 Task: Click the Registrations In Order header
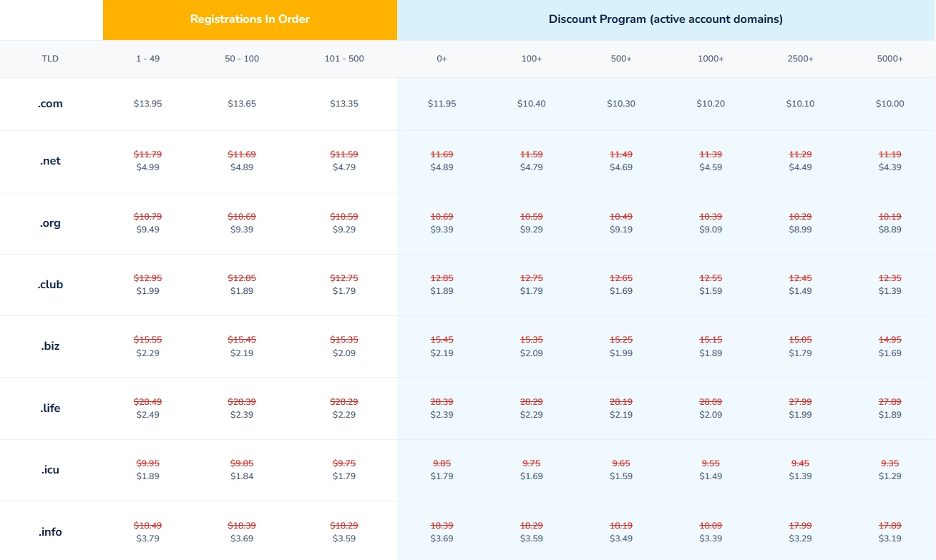tap(250, 19)
